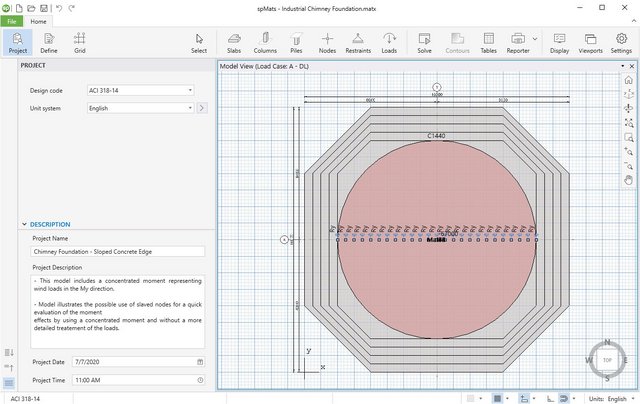Expand the Reporter dropdown arrow
Viewport: 640px width, 404px height.
click(535, 39)
